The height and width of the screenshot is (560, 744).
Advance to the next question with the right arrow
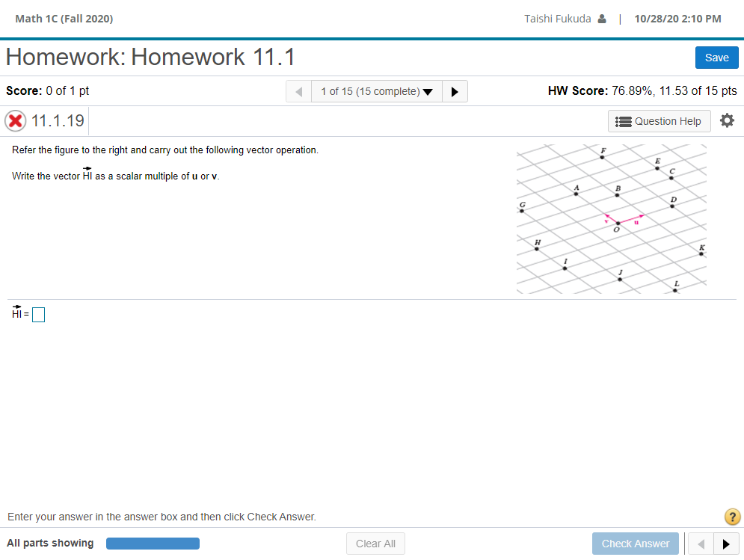455,91
